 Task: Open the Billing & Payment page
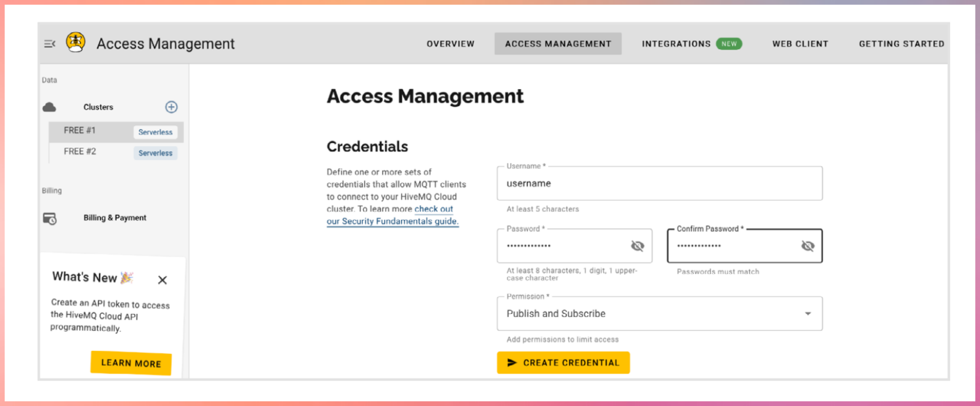[115, 218]
